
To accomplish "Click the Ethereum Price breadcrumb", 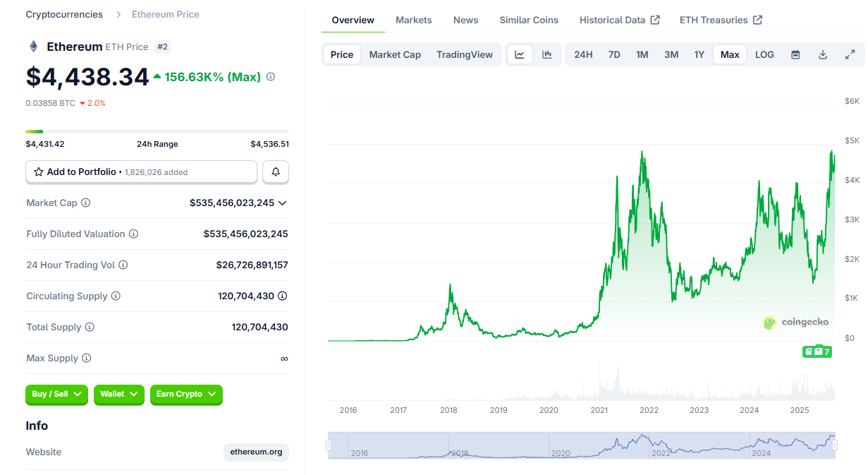I will pyautogui.click(x=166, y=14).
